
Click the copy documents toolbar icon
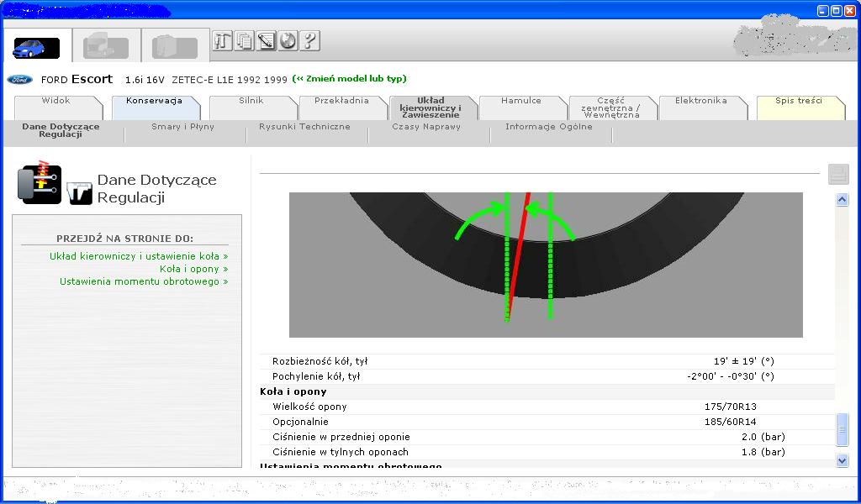click(x=244, y=40)
